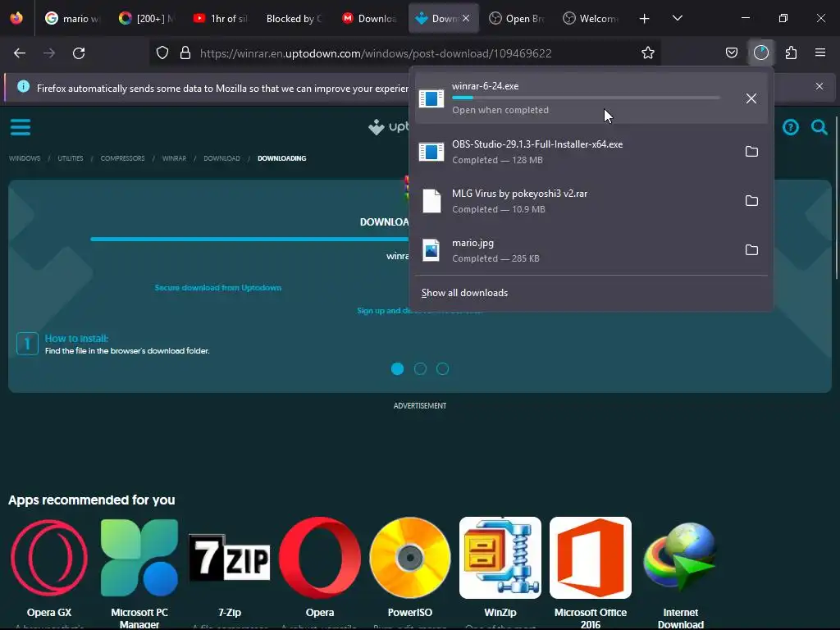
Task: Open the COMPRESSORS breadcrumb link
Action: 123,158
